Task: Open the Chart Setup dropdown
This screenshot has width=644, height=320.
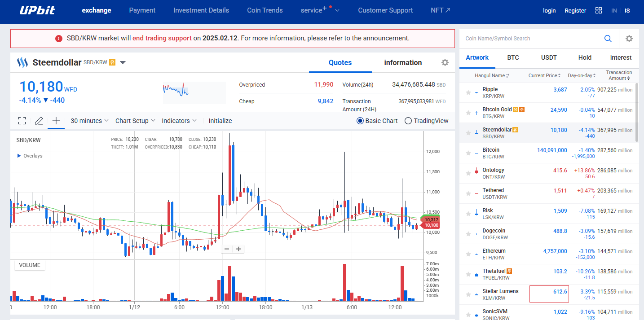Action: pos(135,121)
